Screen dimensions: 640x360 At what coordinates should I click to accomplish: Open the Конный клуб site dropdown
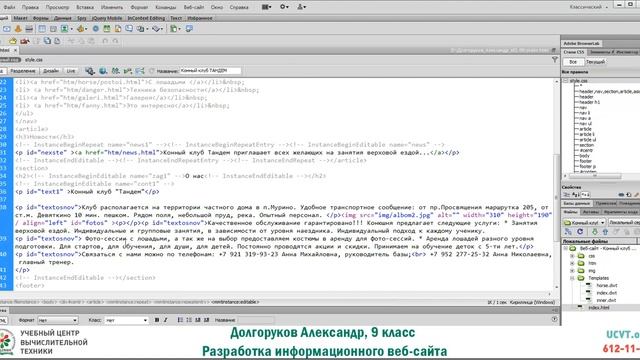pyautogui.click(x=584, y=223)
